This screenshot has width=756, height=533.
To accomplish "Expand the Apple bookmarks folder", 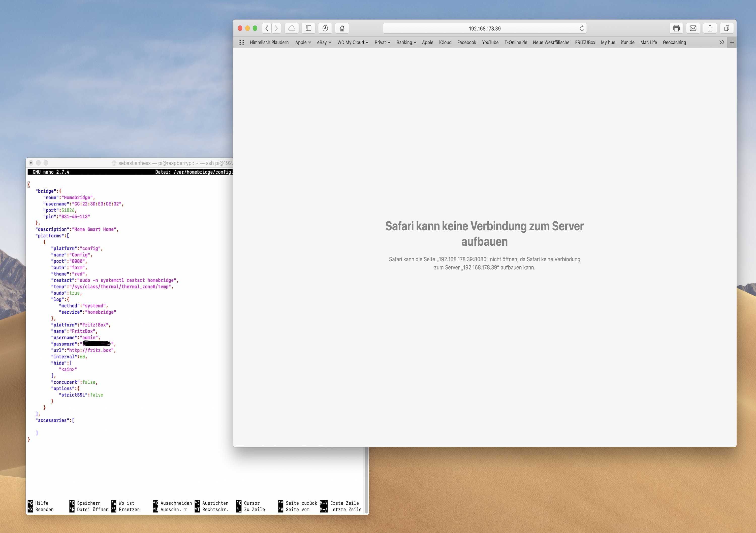I will [x=303, y=43].
